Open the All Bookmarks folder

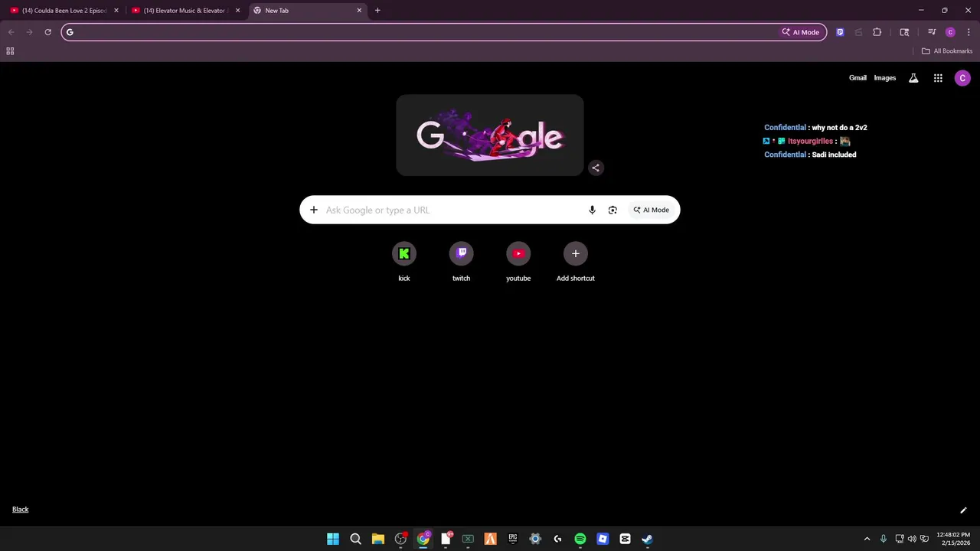[x=947, y=51]
